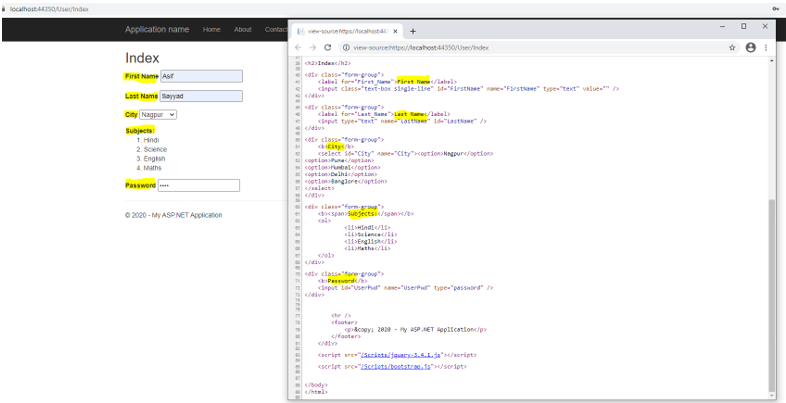Screen dimensions: 786x403
Task: Click the site info icon in address bar
Action: (346, 48)
